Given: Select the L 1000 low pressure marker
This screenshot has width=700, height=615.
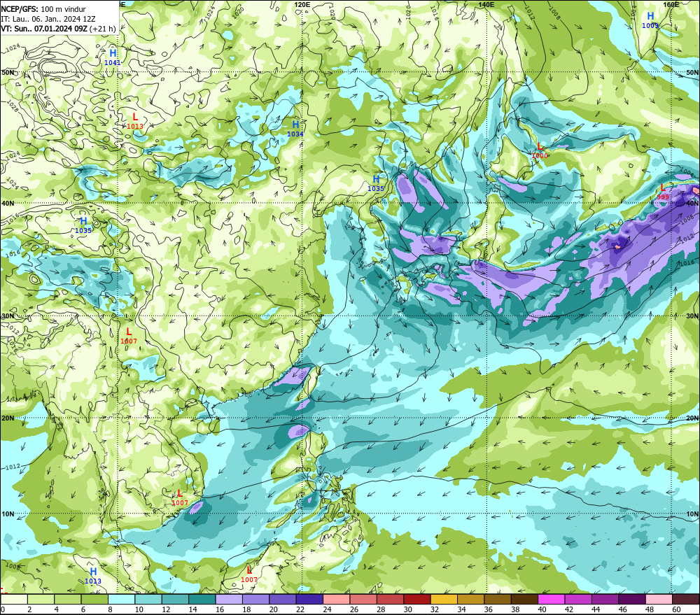Looking at the screenshot, I should (540, 150).
